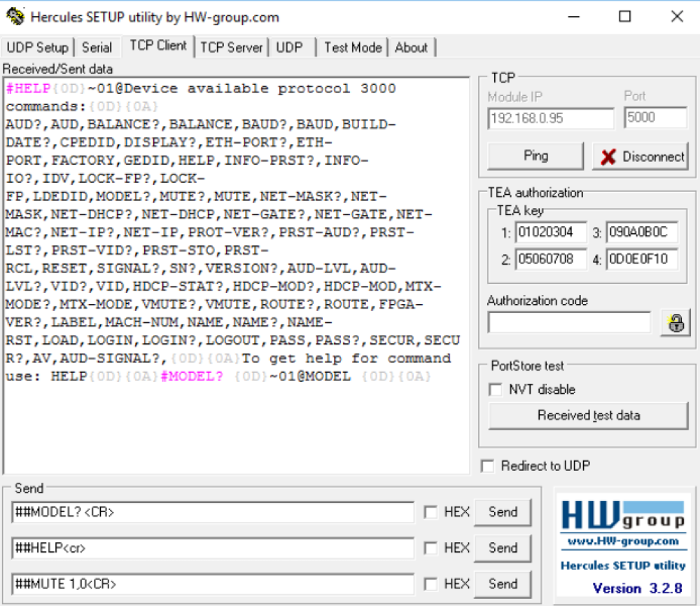This screenshot has height=606, width=700.
Task: Click the #MODEL? text in received data
Action: pyautogui.click(x=192, y=376)
